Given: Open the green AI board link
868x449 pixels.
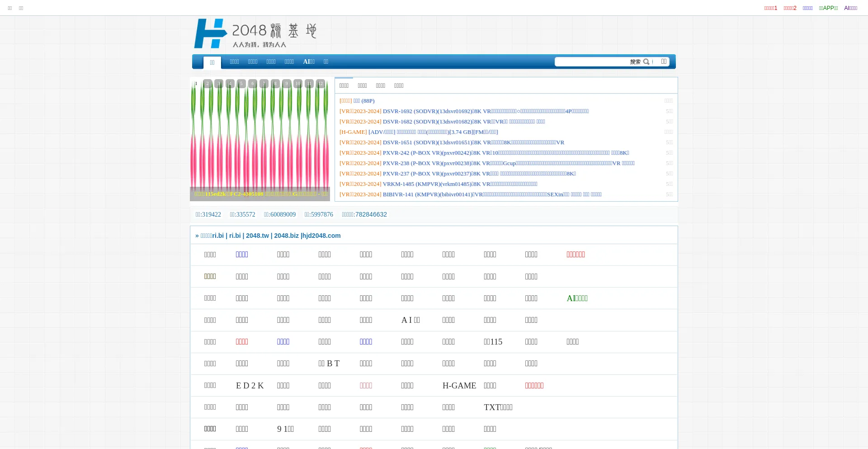Looking at the screenshot, I should point(577,298).
